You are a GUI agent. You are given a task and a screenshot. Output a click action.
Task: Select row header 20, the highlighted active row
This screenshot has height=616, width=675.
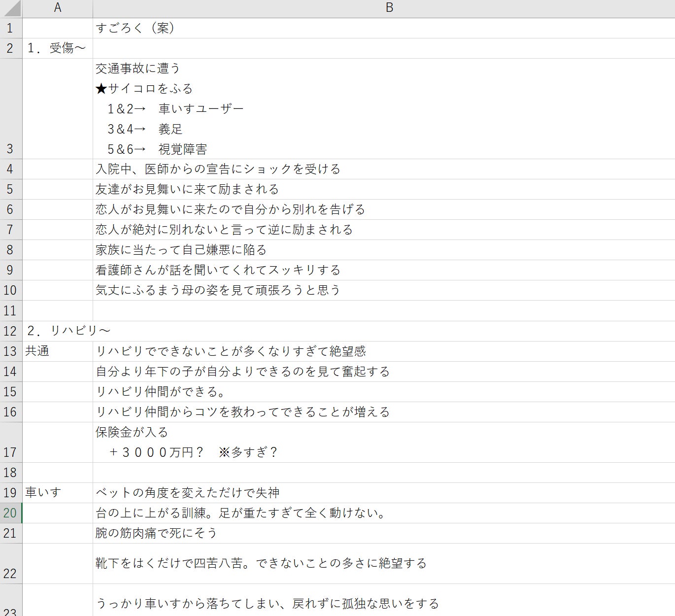click(x=10, y=513)
